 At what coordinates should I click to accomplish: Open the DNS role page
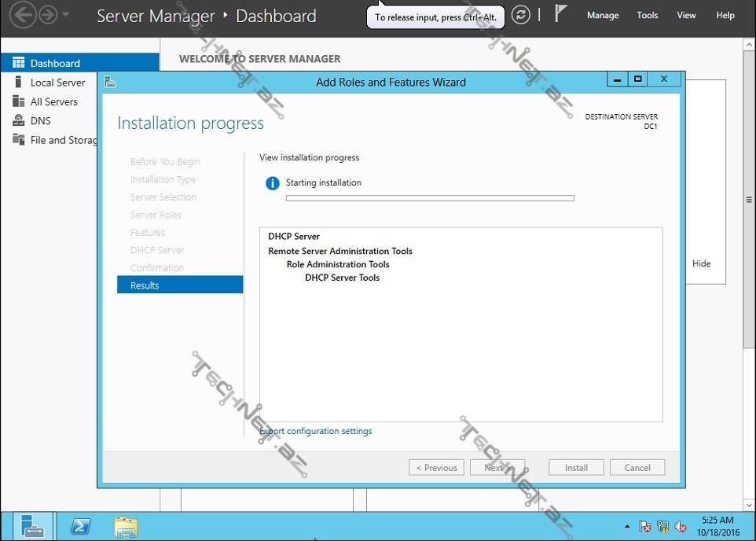pos(40,120)
